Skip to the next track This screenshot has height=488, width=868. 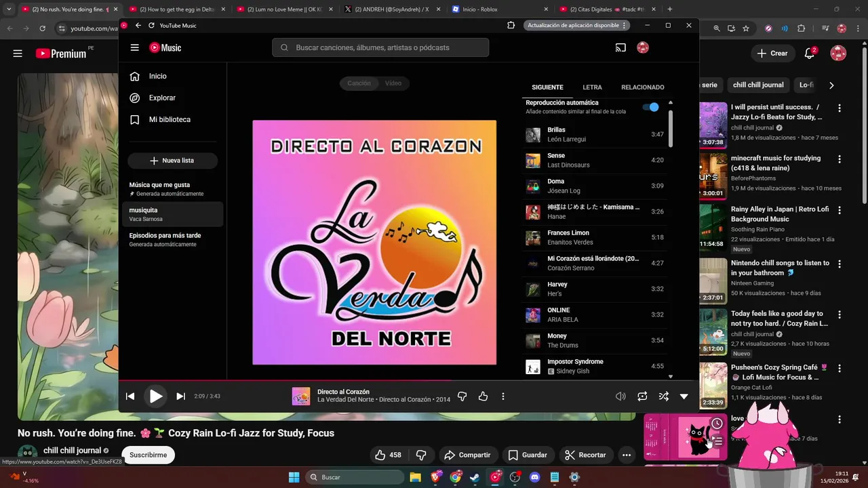click(180, 396)
